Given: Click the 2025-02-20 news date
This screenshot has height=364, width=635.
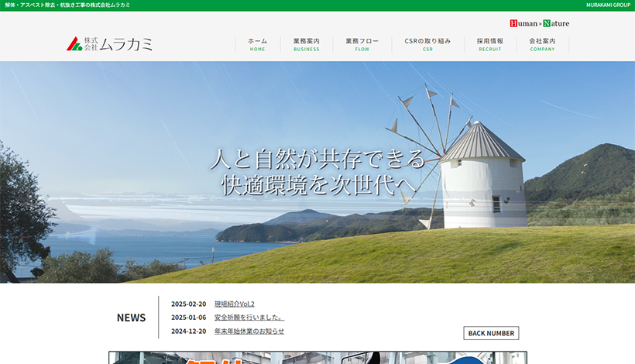Looking at the screenshot, I should tap(188, 304).
